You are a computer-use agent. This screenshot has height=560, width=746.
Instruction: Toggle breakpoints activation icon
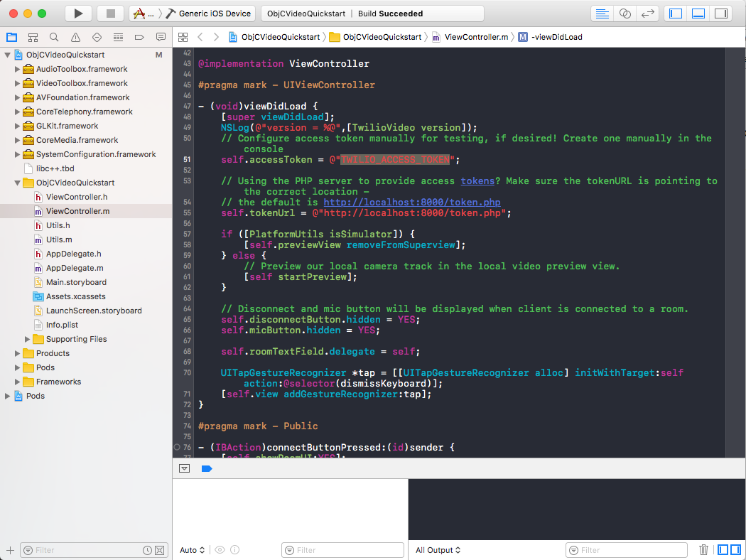click(x=207, y=468)
